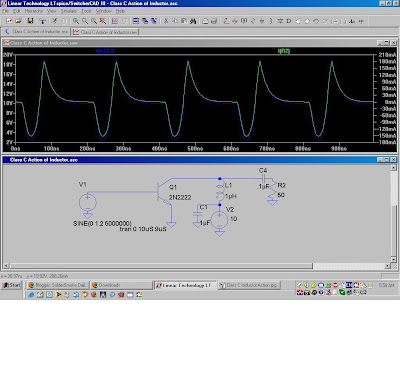
Task: Click the schematic scroll-up arrow
Action: [x=394, y=167]
